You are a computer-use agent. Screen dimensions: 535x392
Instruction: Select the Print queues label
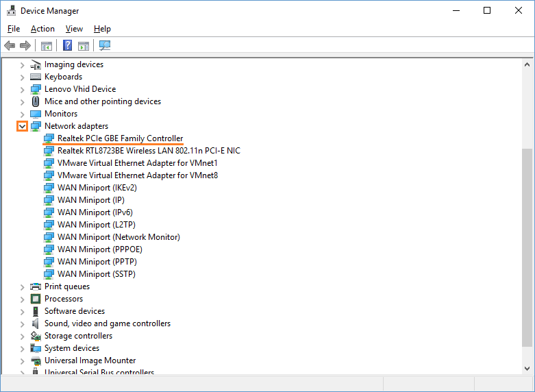(67, 286)
